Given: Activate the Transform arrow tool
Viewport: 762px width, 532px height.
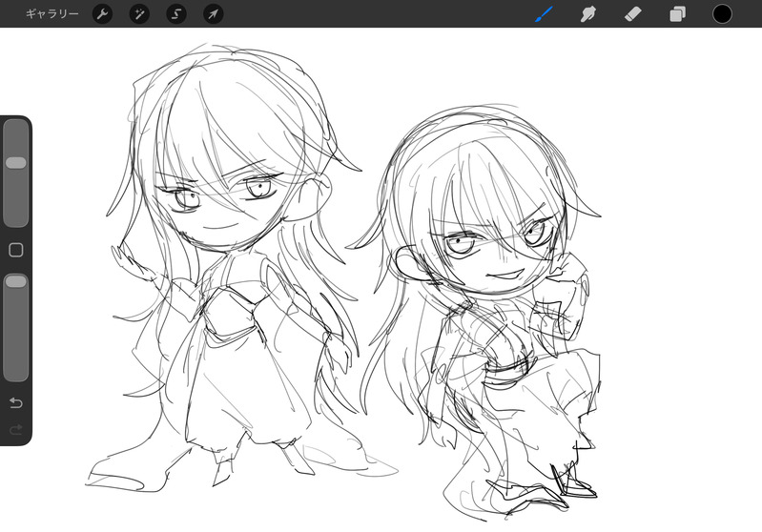Looking at the screenshot, I should pyautogui.click(x=214, y=14).
